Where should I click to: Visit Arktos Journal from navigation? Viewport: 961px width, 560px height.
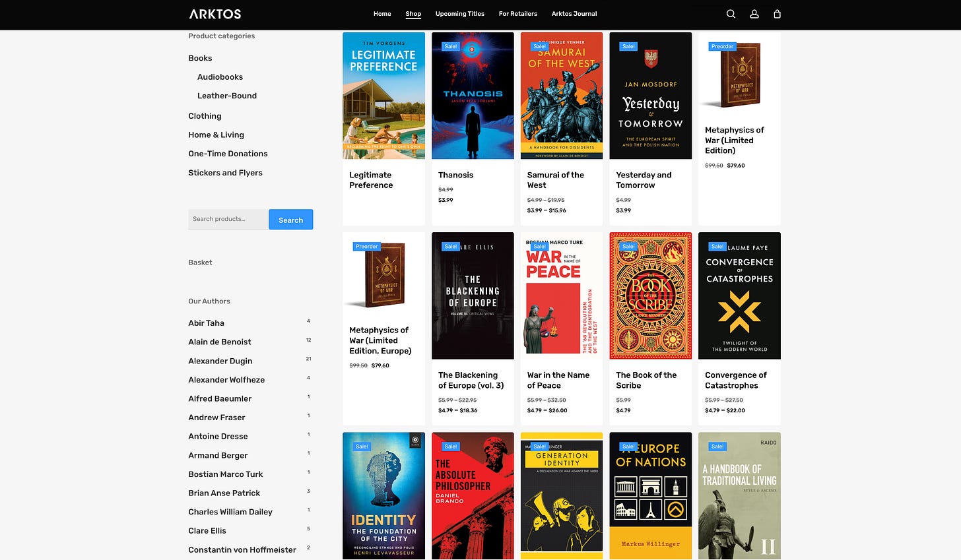pyautogui.click(x=574, y=14)
